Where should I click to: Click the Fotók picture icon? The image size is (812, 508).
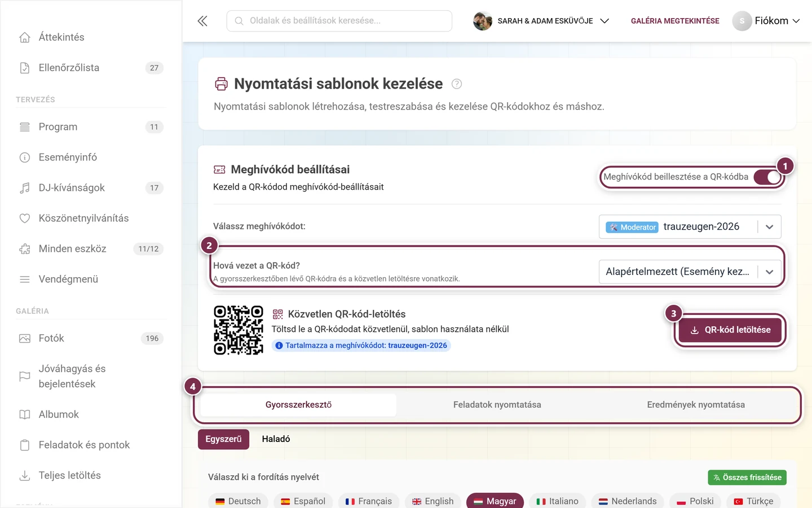pyautogui.click(x=25, y=339)
